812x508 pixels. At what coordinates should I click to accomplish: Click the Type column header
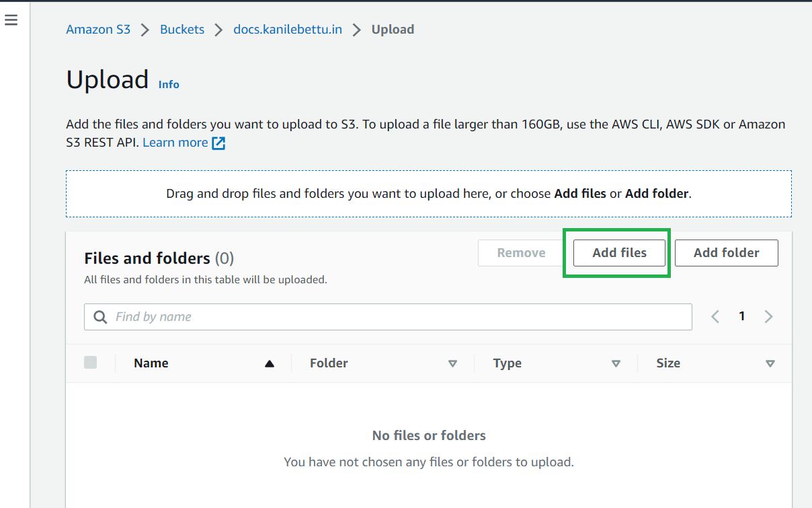(x=507, y=363)
